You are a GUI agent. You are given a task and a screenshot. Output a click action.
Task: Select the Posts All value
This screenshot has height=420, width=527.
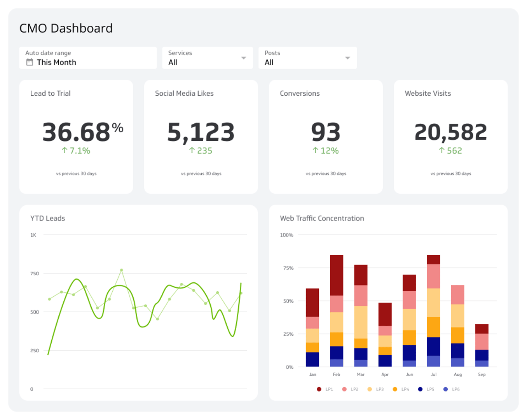click(269, 62)
